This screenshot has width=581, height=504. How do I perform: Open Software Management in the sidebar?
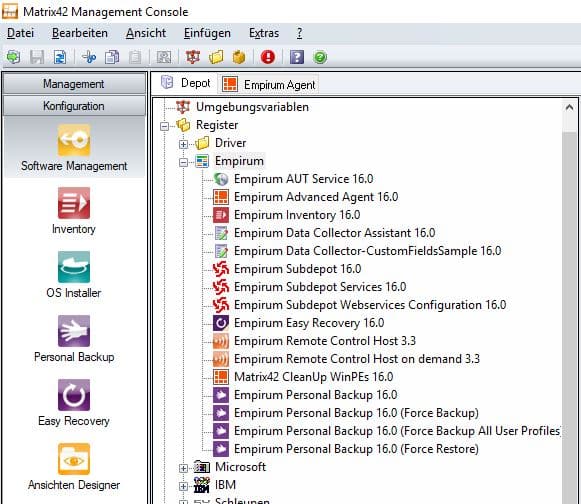pos(74,148)
